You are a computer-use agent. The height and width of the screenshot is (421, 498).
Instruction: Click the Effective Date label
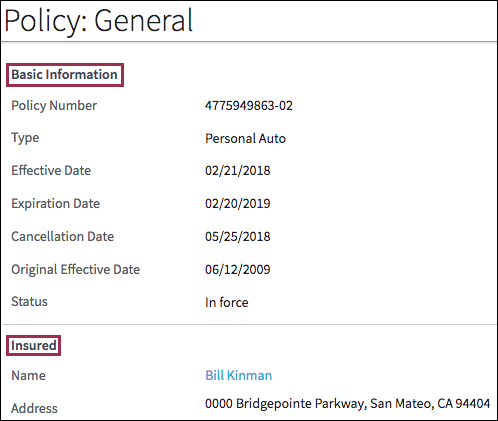pos(51,170)
